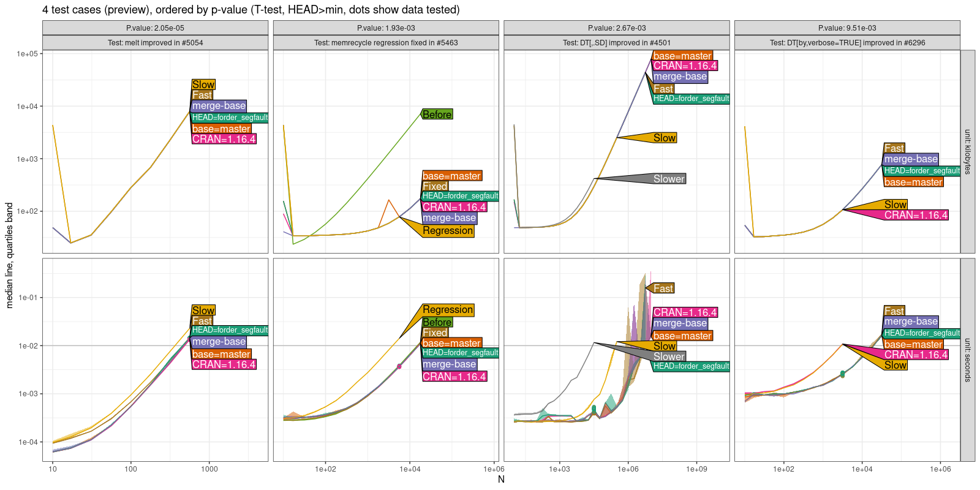Click the 'Slow' label in melt kilobytes panel
The height and width of the screenshot is (490, 980).
point(203,85)
